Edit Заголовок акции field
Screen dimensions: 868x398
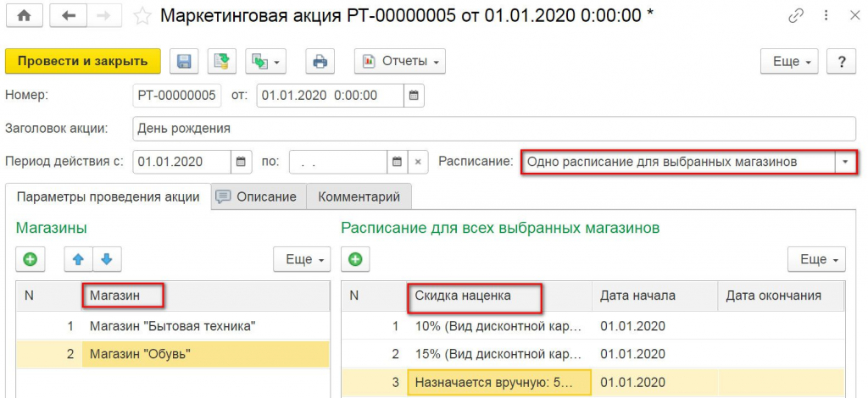tap(494, 129)
